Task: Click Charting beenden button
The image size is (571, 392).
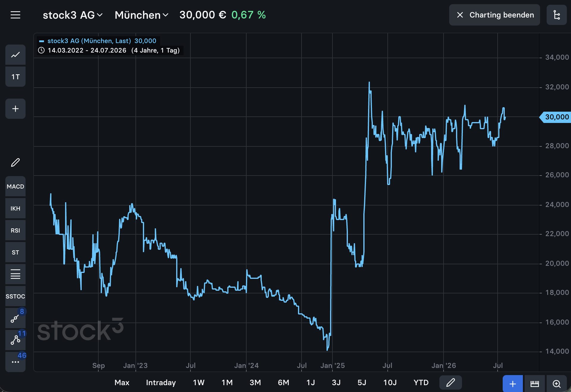Action: tap(495, 15)
